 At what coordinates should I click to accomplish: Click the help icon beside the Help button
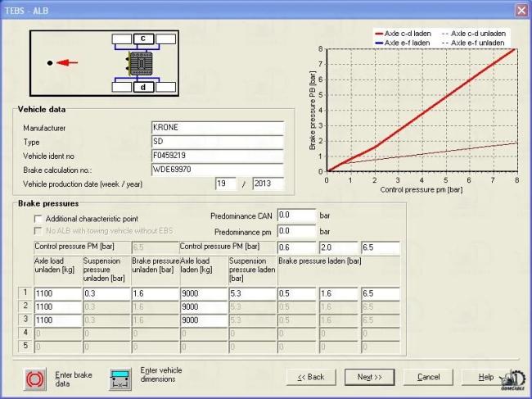point(513,379)
